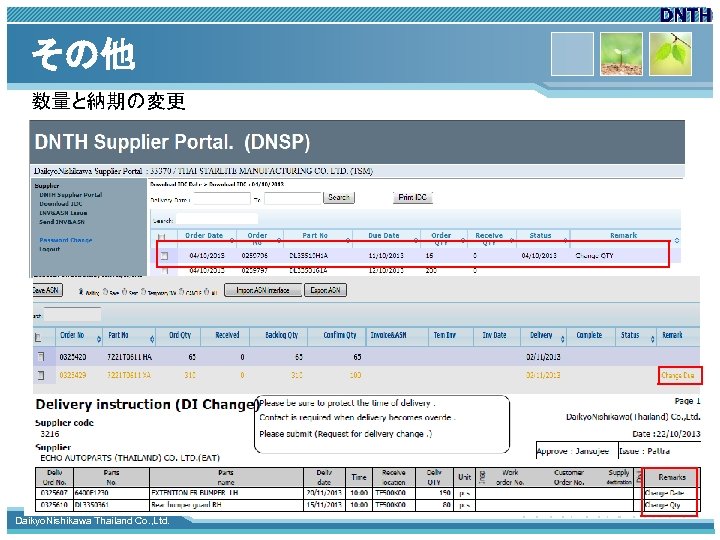Open Send INV&ASN sidebar link

(x=62, y=222)
